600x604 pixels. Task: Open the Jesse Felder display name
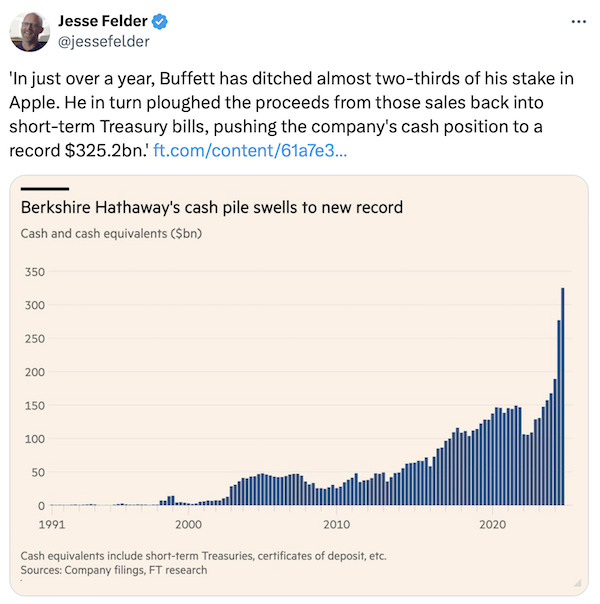(101, 21)
